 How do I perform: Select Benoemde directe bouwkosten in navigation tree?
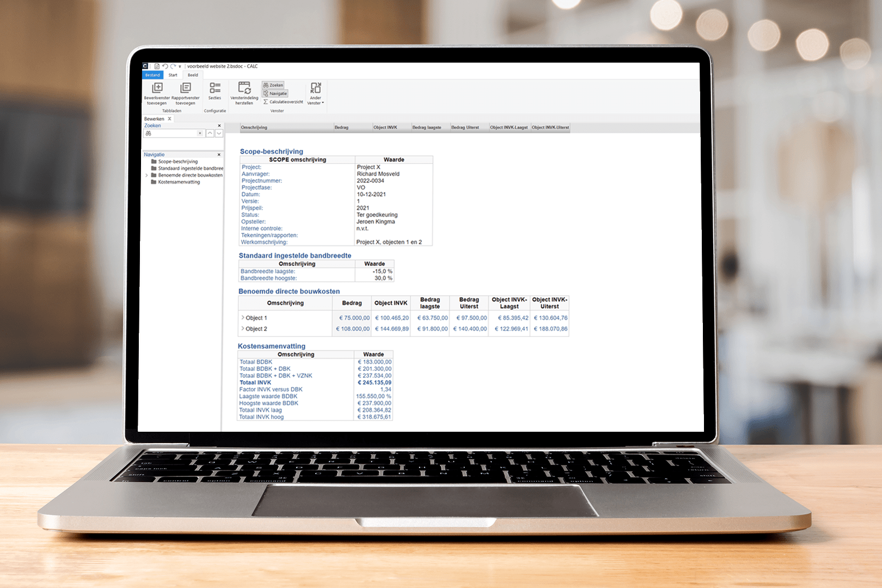190,175
